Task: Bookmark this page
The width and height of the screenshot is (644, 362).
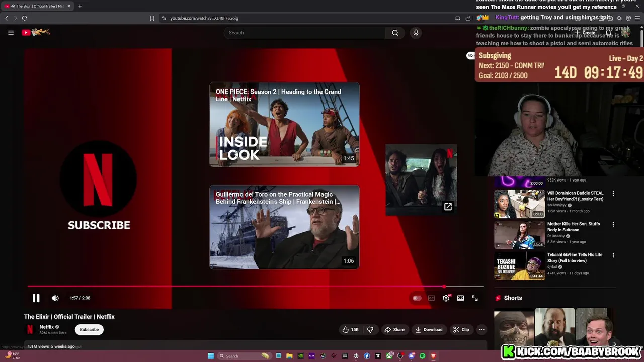Action: pyautogui.click(x=152, y=18)
